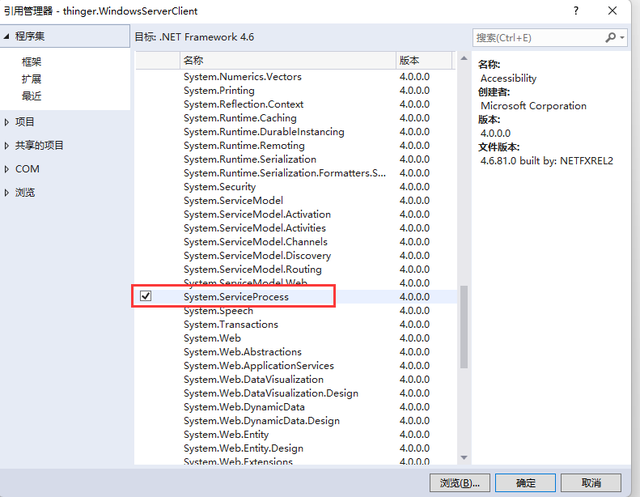
Task: Sort by the 名称 column header
Action: click(288, 60)
